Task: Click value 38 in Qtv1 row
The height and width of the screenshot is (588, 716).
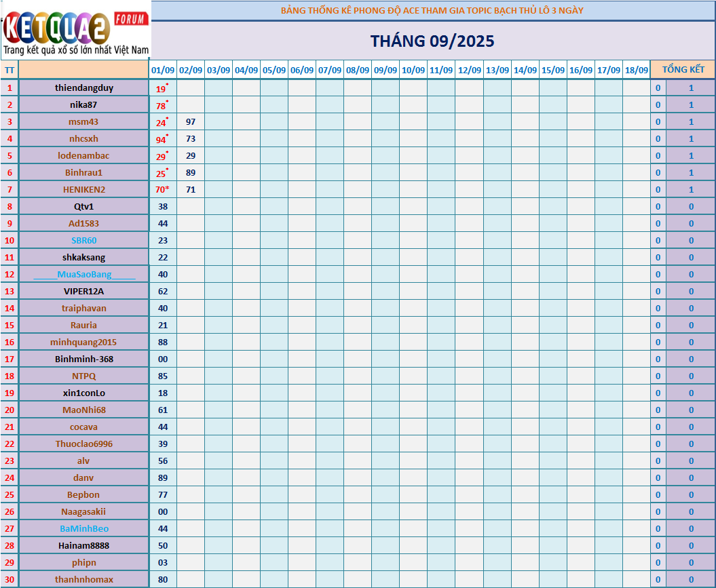Action: coord(163,207)
